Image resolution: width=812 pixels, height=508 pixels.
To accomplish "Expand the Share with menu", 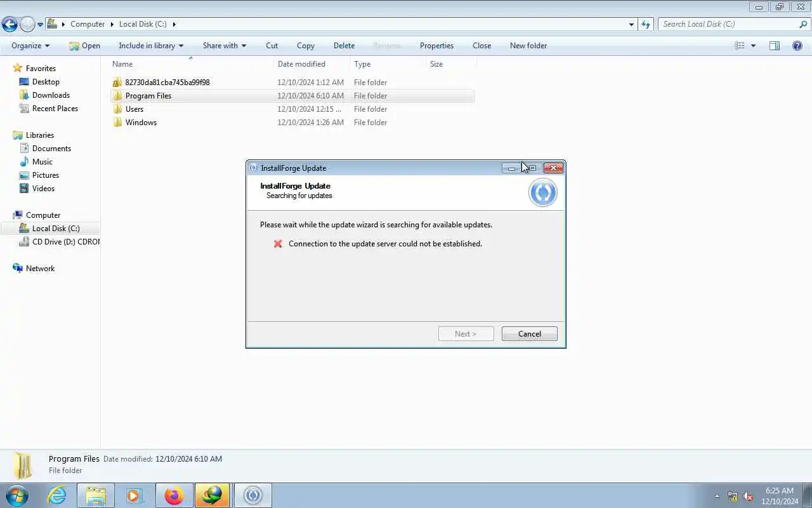I will [225, 46].
